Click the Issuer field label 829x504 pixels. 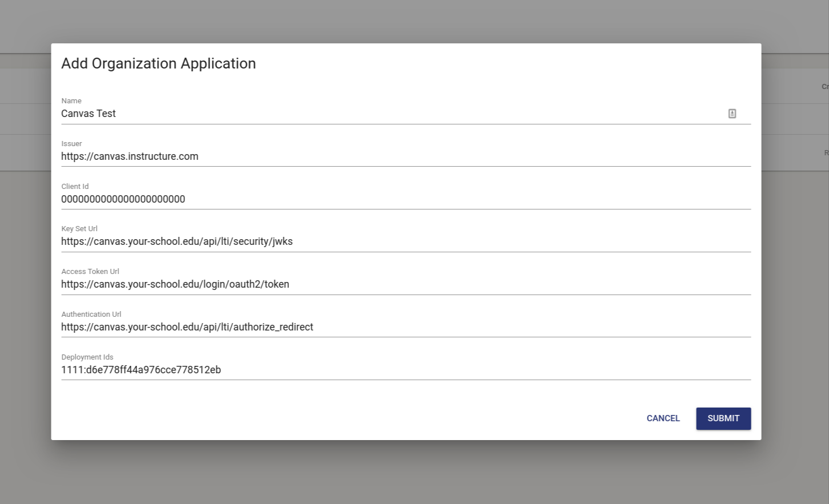(71, 144)
